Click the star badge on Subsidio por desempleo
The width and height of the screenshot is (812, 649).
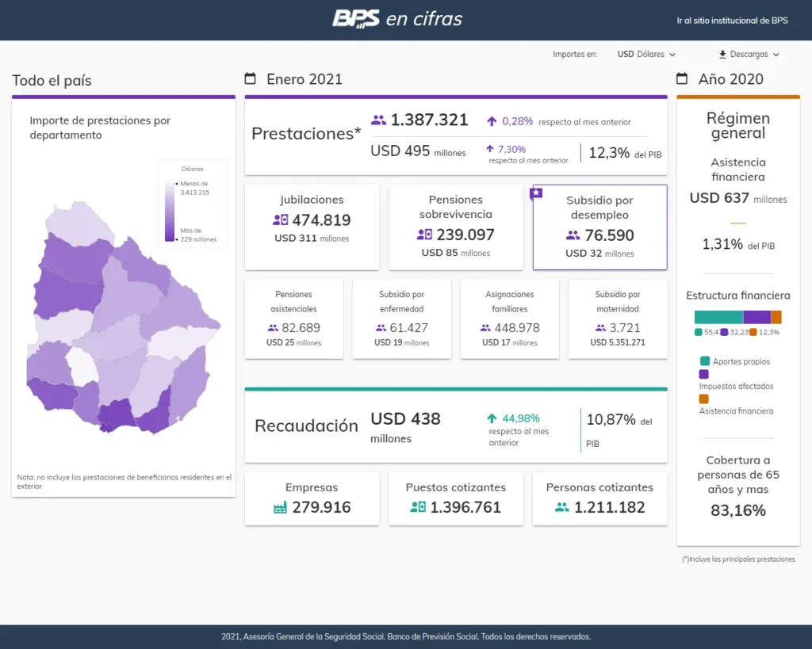tap(537, 193)
